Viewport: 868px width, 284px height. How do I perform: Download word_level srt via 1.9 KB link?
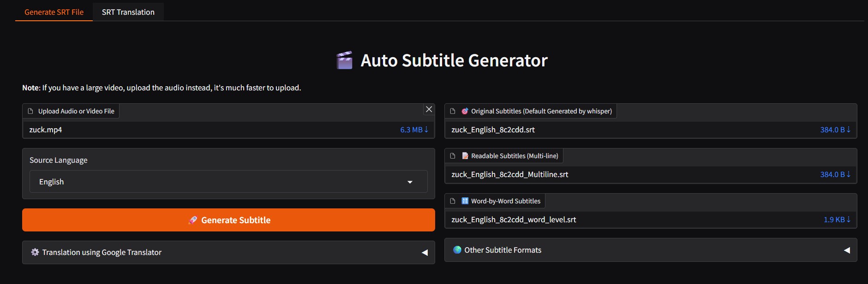click(x=837, y=220)
